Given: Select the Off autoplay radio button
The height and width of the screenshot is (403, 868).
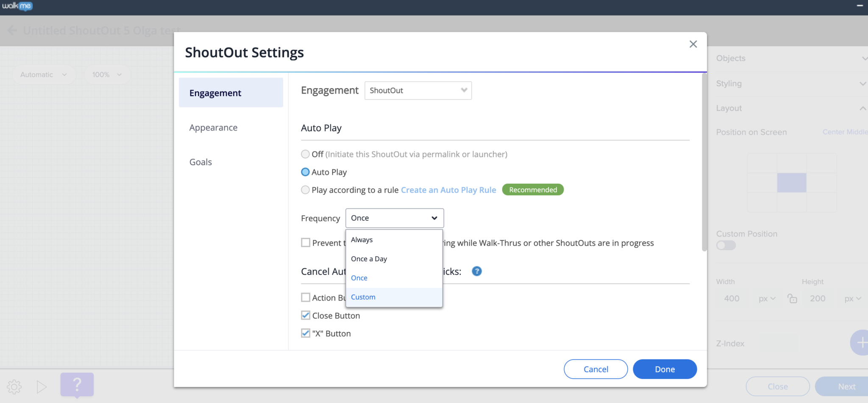Looking at the screenshot, I should (305, 154).
